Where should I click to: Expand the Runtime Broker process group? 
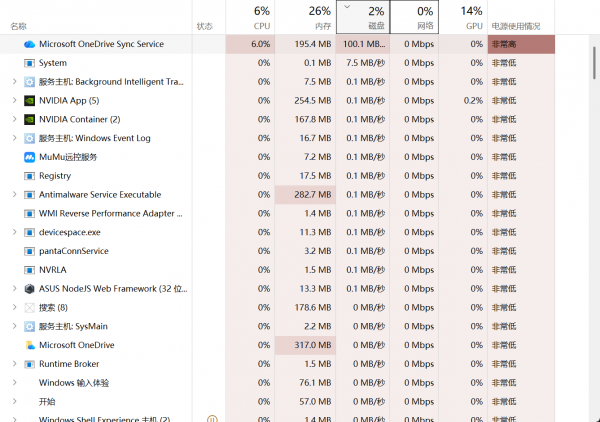pyautogui.click(x=13, y=364)
